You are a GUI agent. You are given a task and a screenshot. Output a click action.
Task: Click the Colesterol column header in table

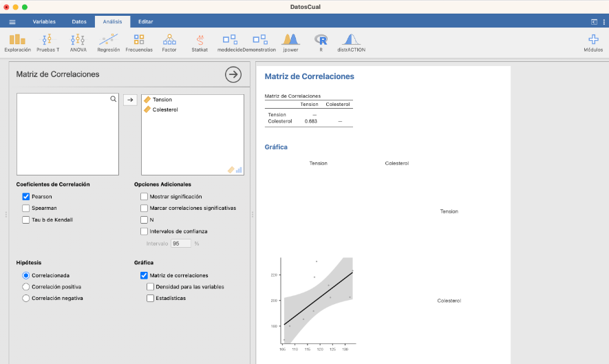pos(337,104)
